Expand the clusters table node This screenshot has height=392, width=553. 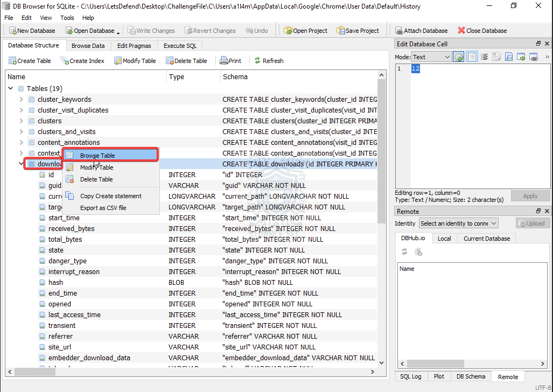click(21, 121)
